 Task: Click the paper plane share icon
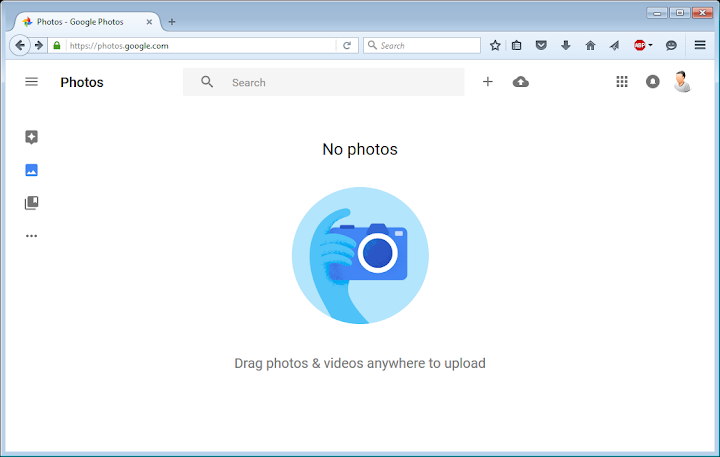pos(614,45)
